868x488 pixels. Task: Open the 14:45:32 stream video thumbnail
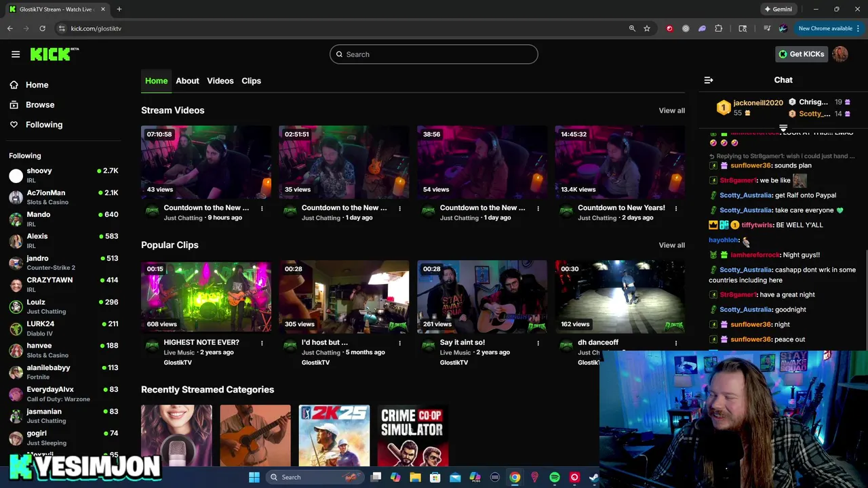[x=620, y=162]
